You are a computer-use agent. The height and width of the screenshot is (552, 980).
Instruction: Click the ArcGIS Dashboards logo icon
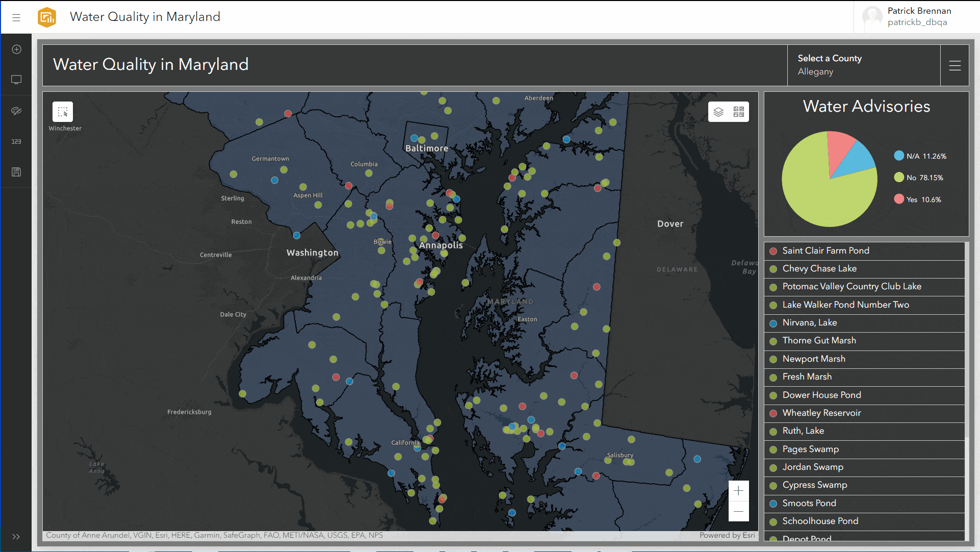pyautogui.click(x=47, y=17)
